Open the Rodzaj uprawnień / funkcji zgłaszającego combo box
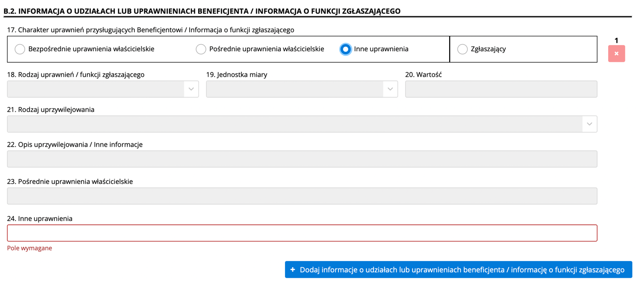 pyautogui.click(x=95, y=89)
